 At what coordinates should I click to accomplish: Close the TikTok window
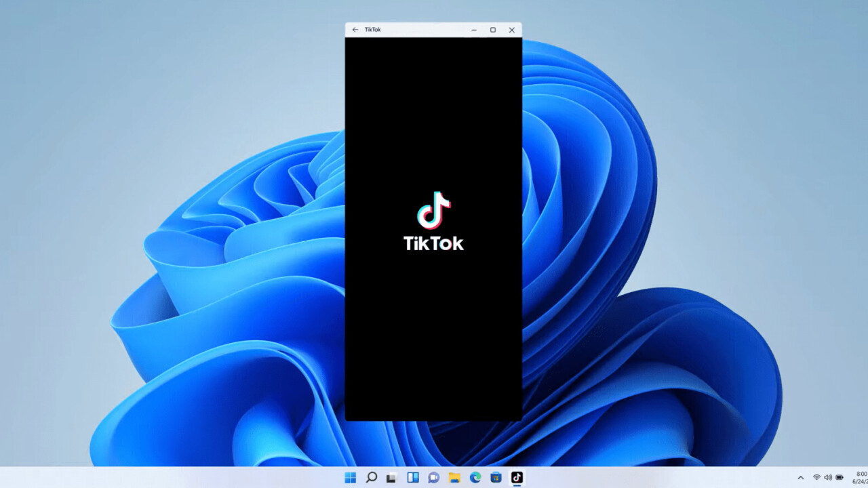(512, 30)
